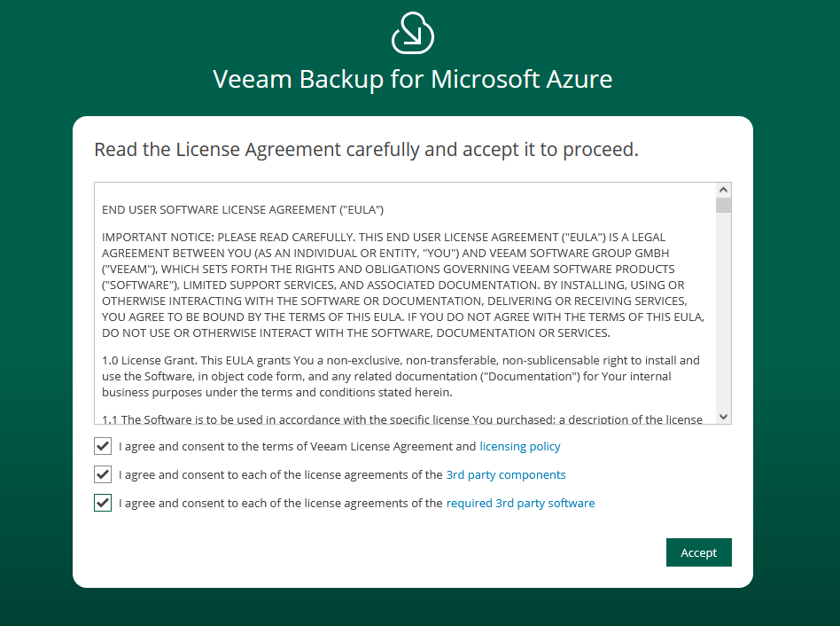Click the END USER SOFTWARE LICENSE AGREEMENT line
Viewport: 840px width, 626px height.
[243, 210]
